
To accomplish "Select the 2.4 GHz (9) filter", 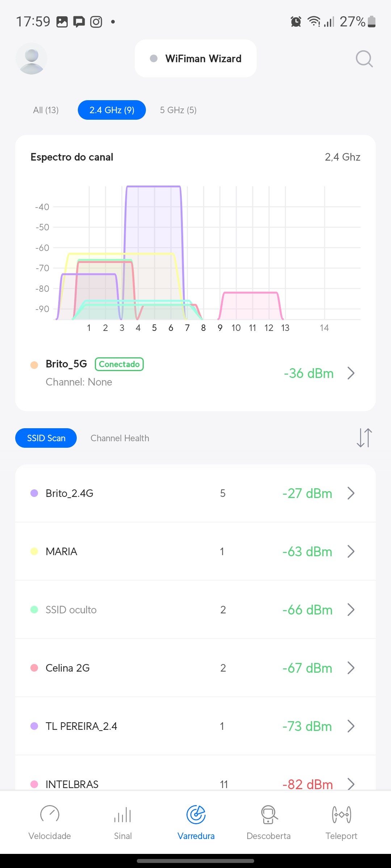I will coord(112,110).
